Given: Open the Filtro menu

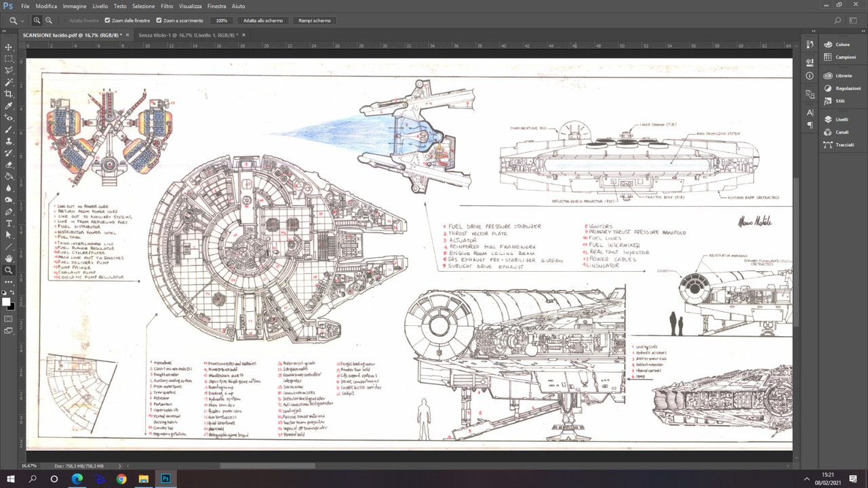Looking at the screenshot, I should (x=167, y=6).
